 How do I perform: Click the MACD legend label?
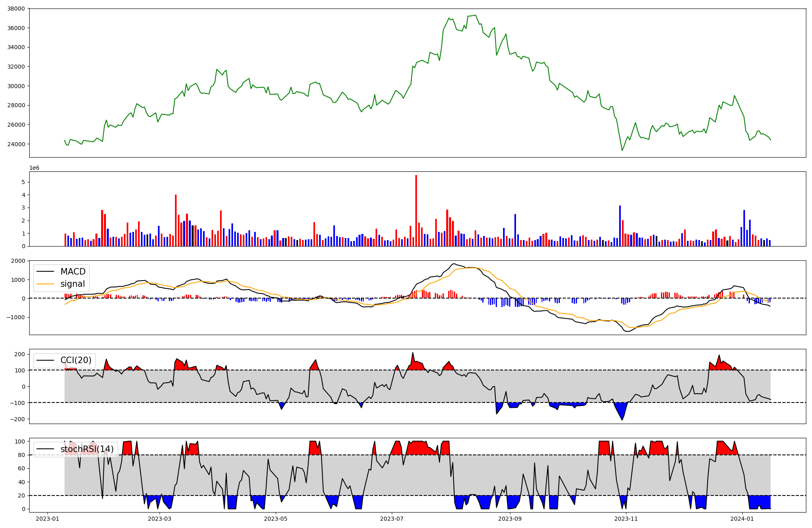point(73,272)
